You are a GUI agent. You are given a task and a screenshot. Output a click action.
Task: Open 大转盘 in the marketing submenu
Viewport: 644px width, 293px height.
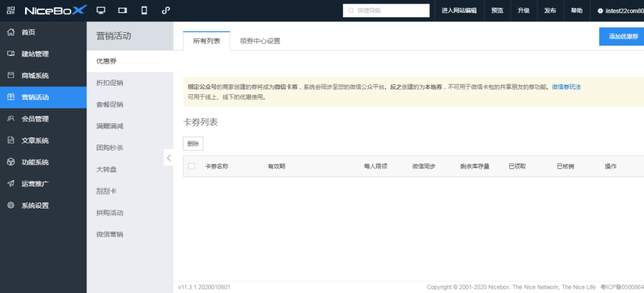[x=106, y=170]
